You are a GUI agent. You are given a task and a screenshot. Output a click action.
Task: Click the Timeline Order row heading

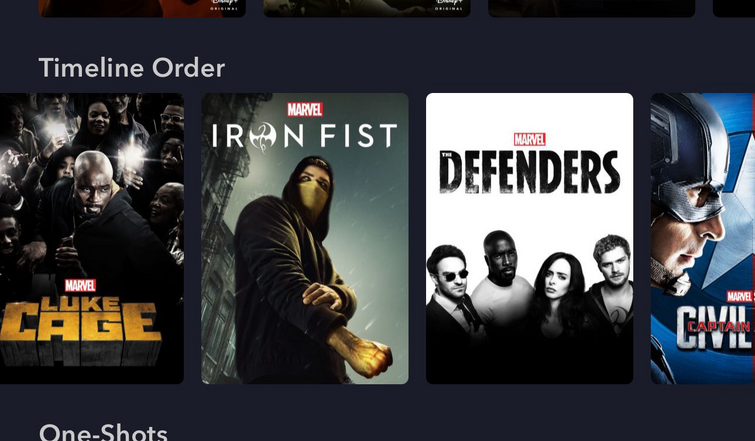132,68
